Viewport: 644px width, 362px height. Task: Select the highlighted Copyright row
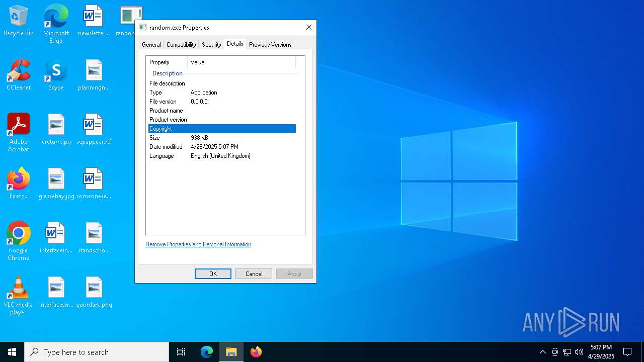point(222,129)
